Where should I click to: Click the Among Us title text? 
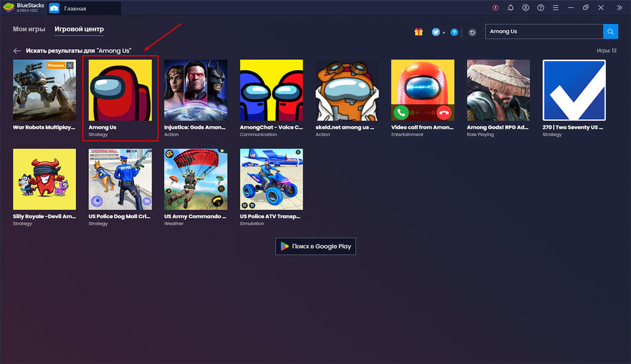[102, 127]
